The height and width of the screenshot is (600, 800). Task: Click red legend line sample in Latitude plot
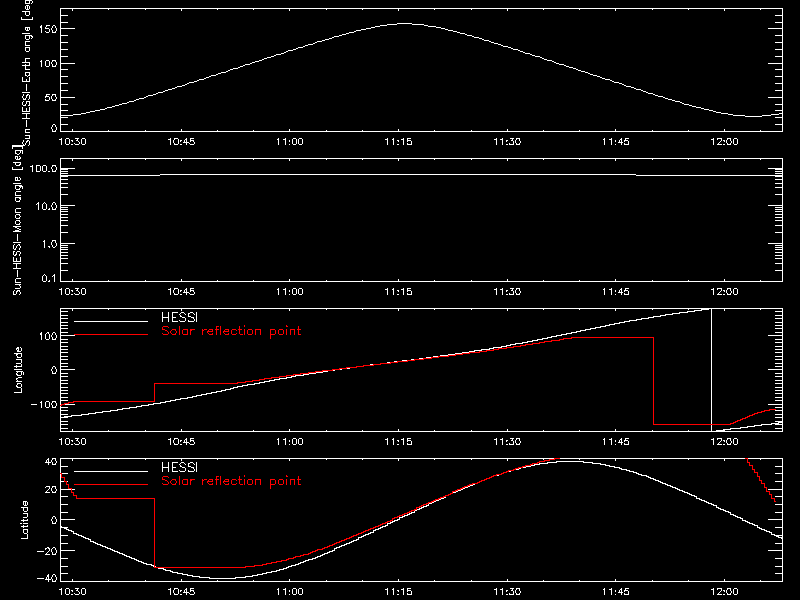[x=111, y=485]
